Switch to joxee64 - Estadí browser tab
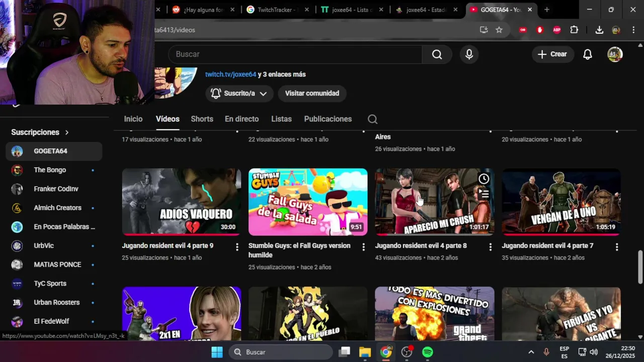Screen dimensions: 644x362 tap(425, 10)
